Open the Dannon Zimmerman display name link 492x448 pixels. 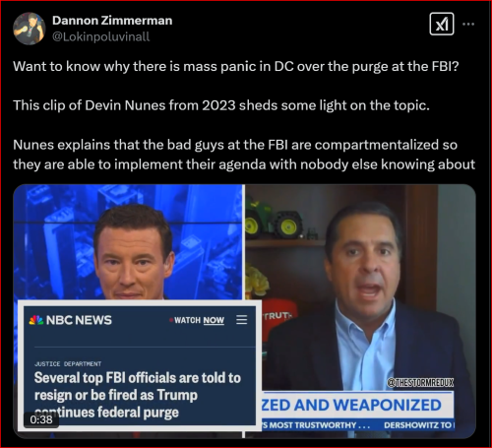112,21
